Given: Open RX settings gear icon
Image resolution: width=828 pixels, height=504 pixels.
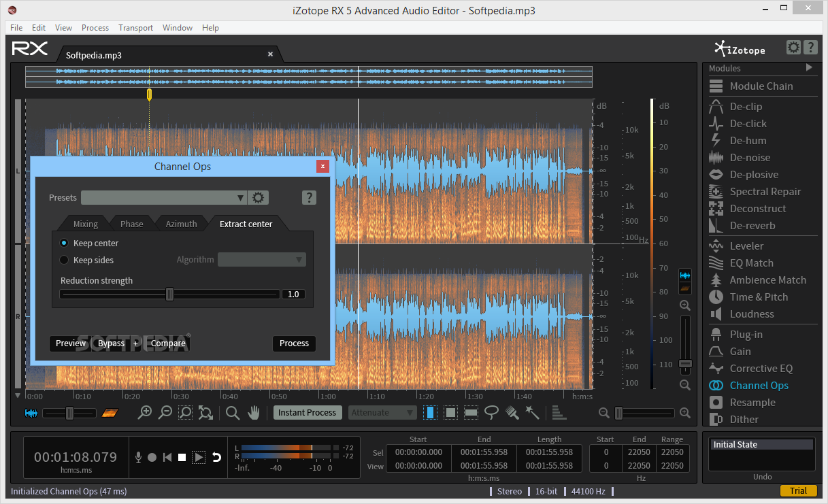Looking at the screenshot, I should 793,48.
